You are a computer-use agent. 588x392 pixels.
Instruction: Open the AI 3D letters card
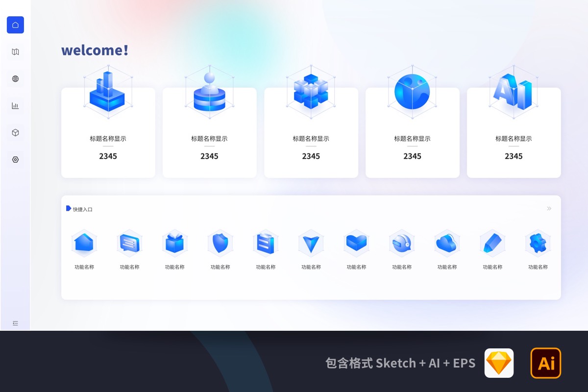coord(514,132)
